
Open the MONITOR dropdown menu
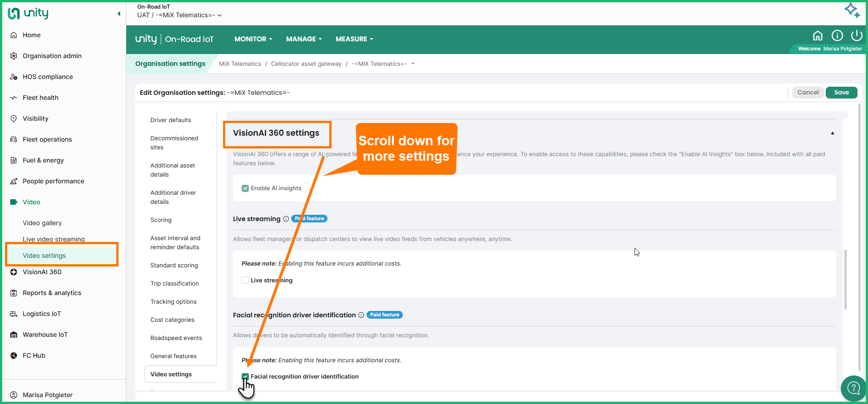(253, 39)
